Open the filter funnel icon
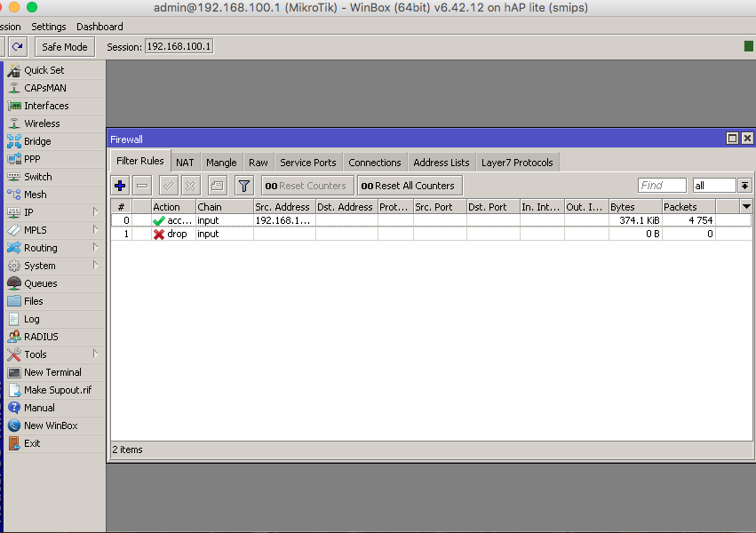Viewport: 756px width, 533px height. 244,186
